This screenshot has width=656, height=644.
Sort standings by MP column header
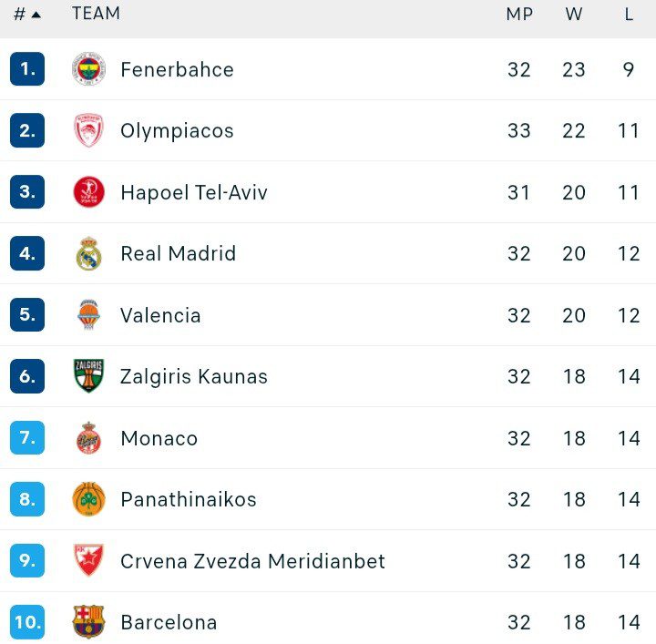point(519,15)
